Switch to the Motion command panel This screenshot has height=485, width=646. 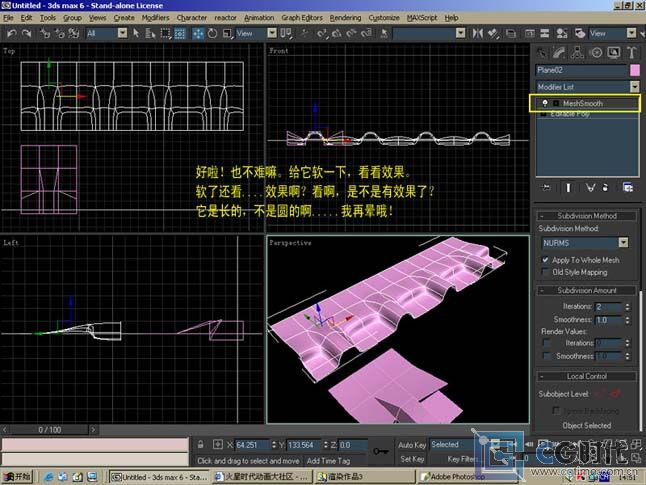click(x=596, y=53)
